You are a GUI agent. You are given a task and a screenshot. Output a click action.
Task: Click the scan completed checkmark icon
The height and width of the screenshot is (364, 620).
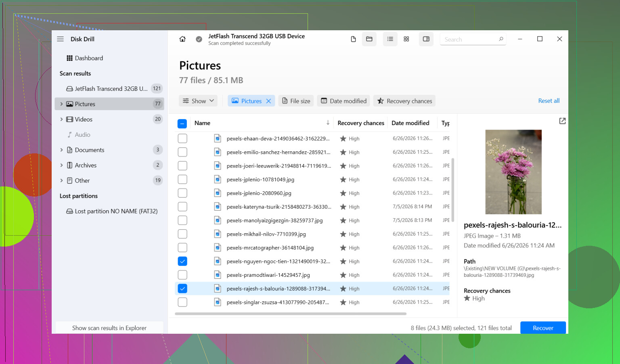tap(199, 39)
